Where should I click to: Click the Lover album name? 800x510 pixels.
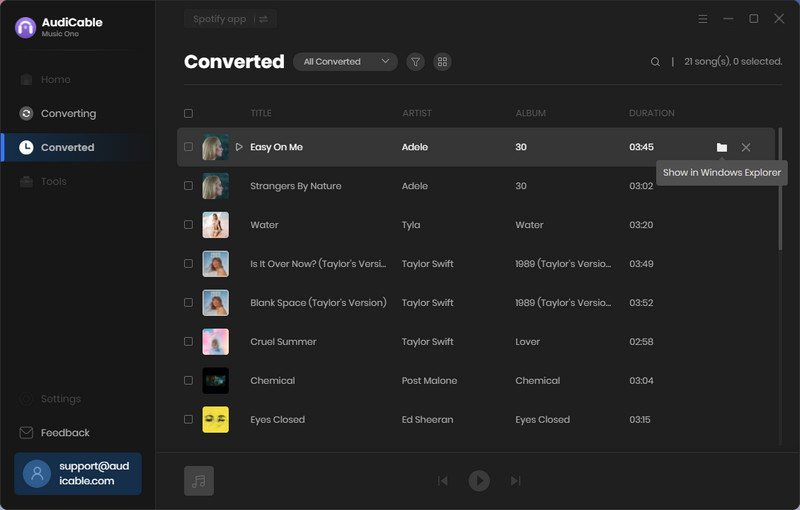(x=527, y=342)
